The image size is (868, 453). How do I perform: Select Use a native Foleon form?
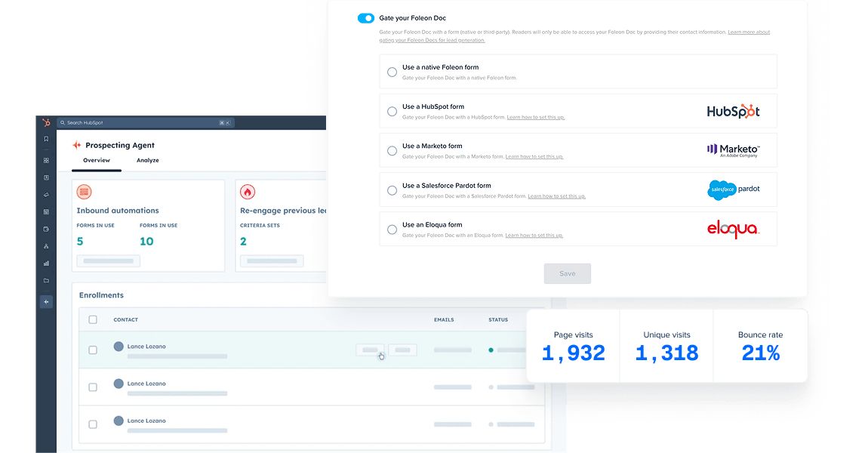pos(392,72)
